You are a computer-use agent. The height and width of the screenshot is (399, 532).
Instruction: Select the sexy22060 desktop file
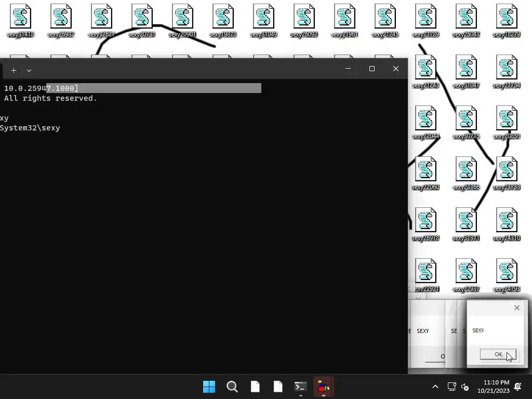(425, 174)
